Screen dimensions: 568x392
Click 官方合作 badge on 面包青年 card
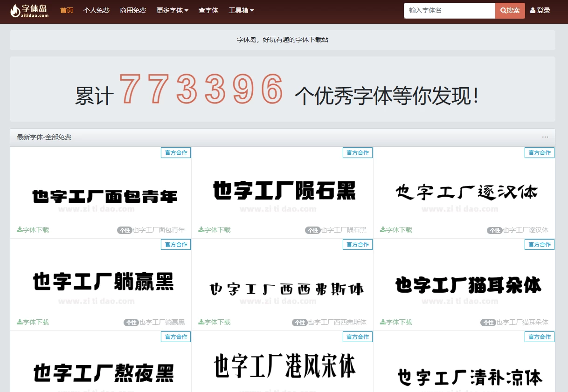(x=176, y=153)
